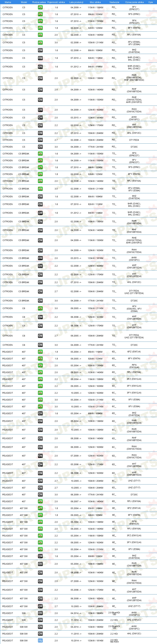Click '2.2 HDi' in the 508 non-SW row
This screenshot has width=157, height=644.
pos(114,620)
